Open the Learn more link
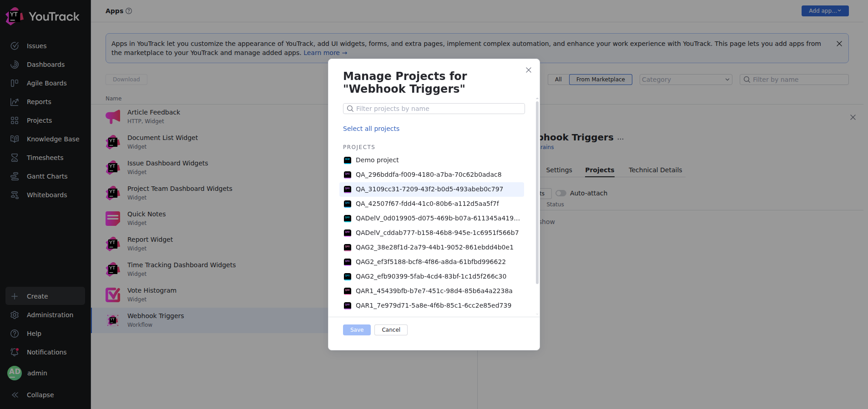 (325, 53)
